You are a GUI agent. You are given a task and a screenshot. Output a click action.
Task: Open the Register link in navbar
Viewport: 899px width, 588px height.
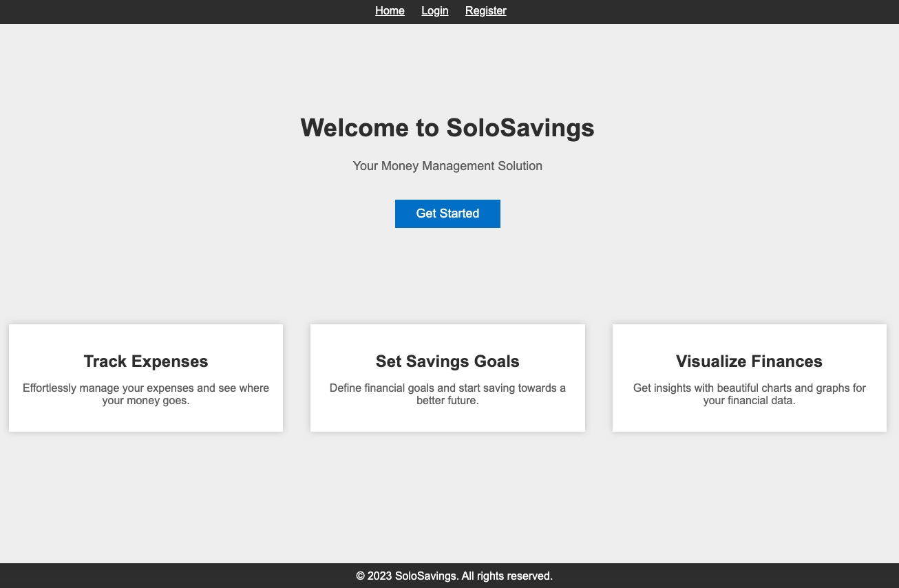[486, 10]
